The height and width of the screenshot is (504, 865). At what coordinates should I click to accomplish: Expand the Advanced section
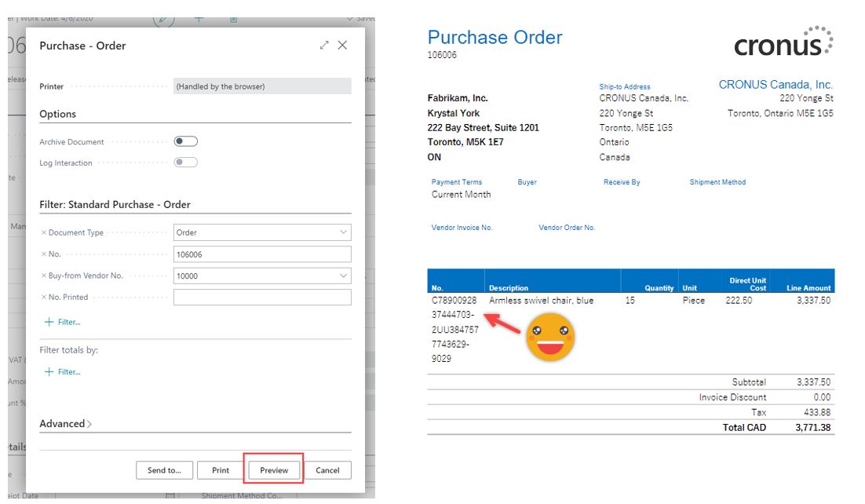(x=66, y=423)
